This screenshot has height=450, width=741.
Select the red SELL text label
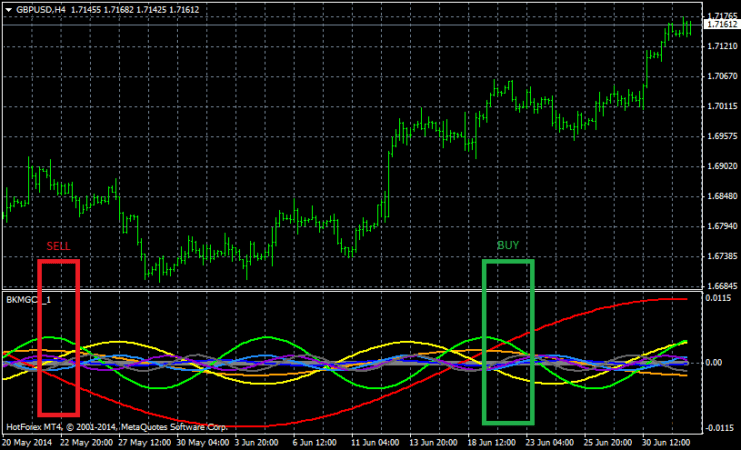click(58, 245)
